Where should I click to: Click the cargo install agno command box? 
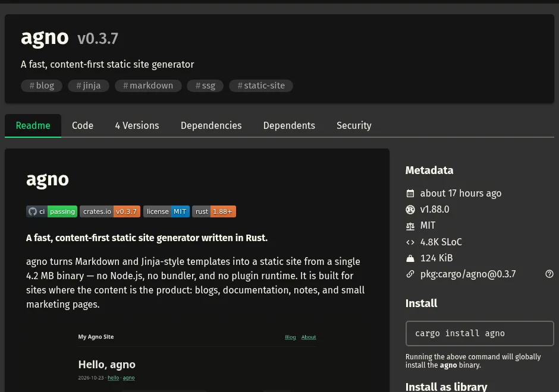479,334
